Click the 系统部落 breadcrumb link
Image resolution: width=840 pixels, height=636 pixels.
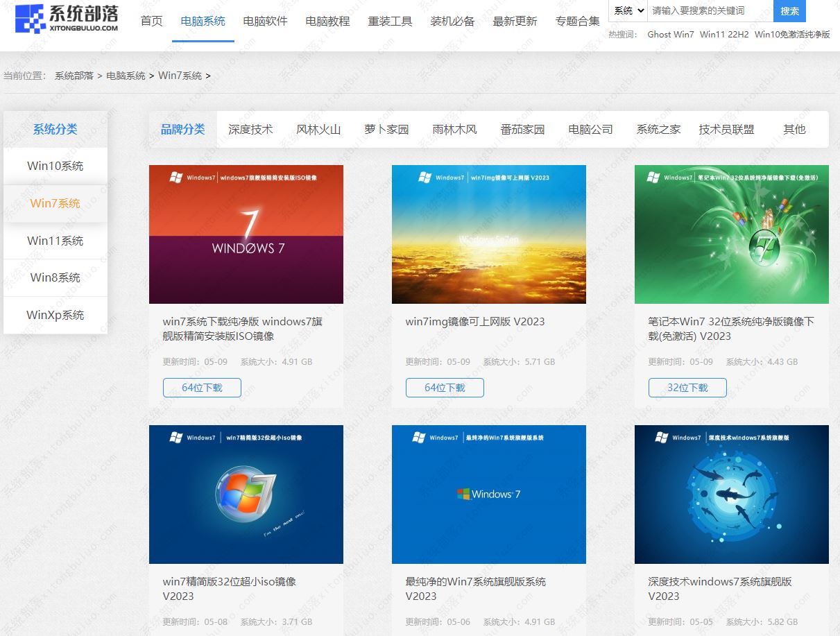(74, 76)
